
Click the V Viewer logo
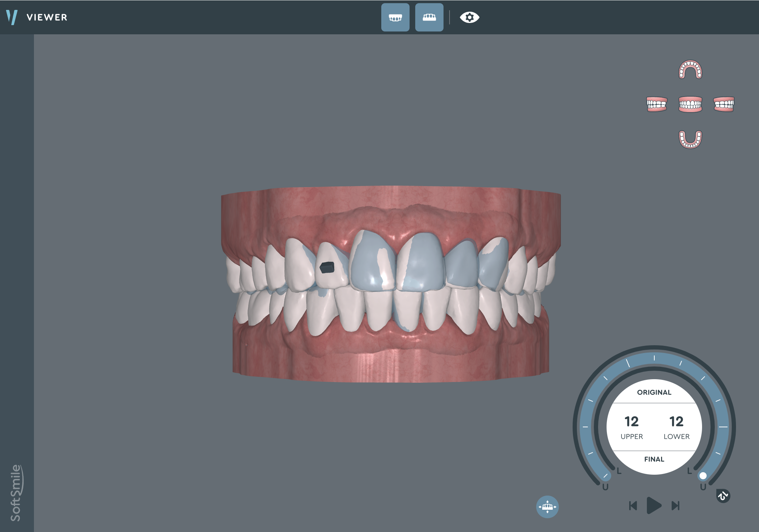click(x=12, y=17)
